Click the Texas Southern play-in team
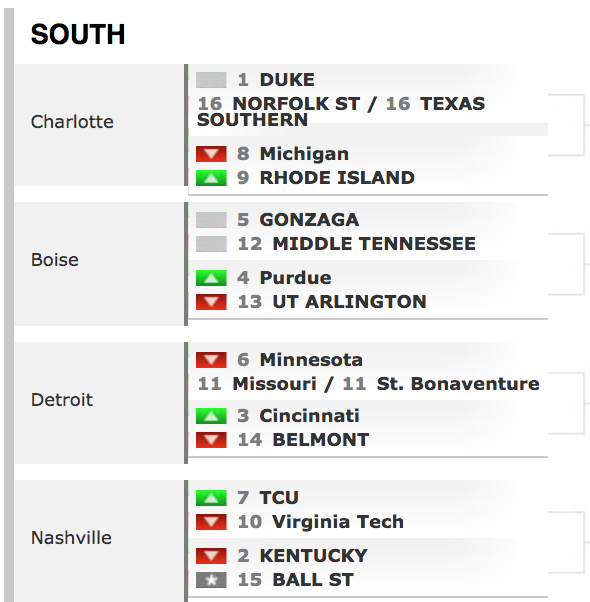590x602 pixels. (x=340, y=112)
